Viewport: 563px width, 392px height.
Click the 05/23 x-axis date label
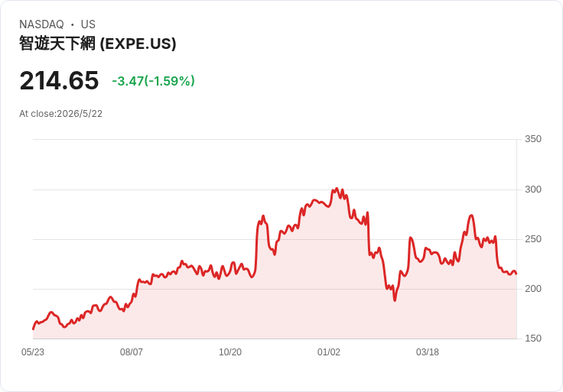pyautogui.click(x=33, y=352)
